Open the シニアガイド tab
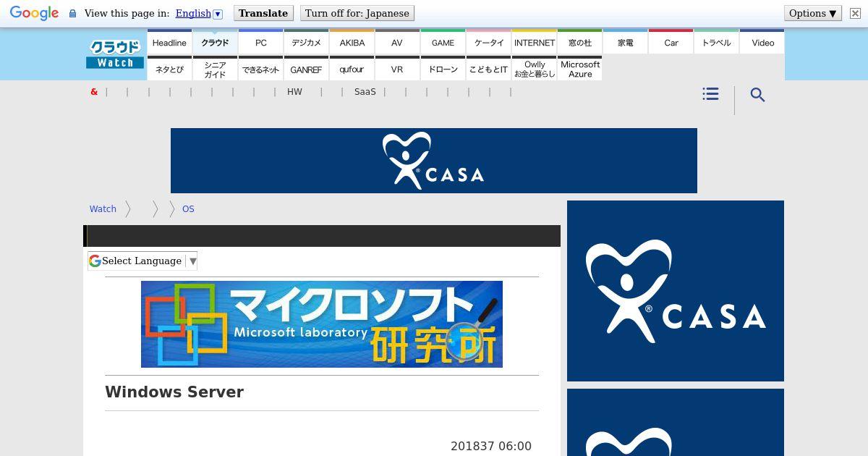 (215, 69)
